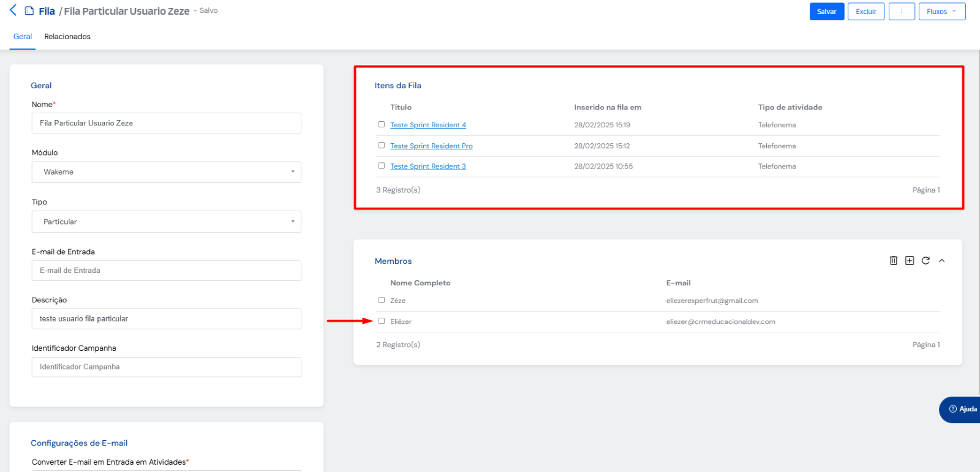Collapse the Membros panel chevron
This screenshot has height=472, width=980.
point(942,261)
